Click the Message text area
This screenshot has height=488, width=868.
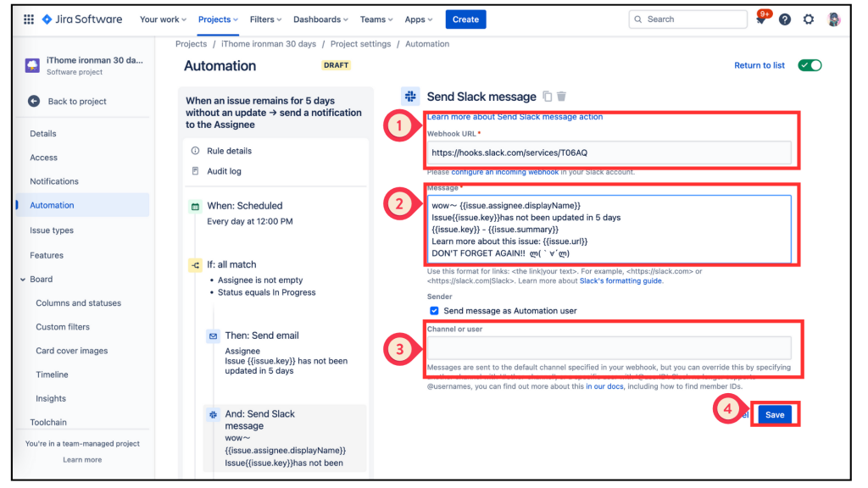[609, 229]
